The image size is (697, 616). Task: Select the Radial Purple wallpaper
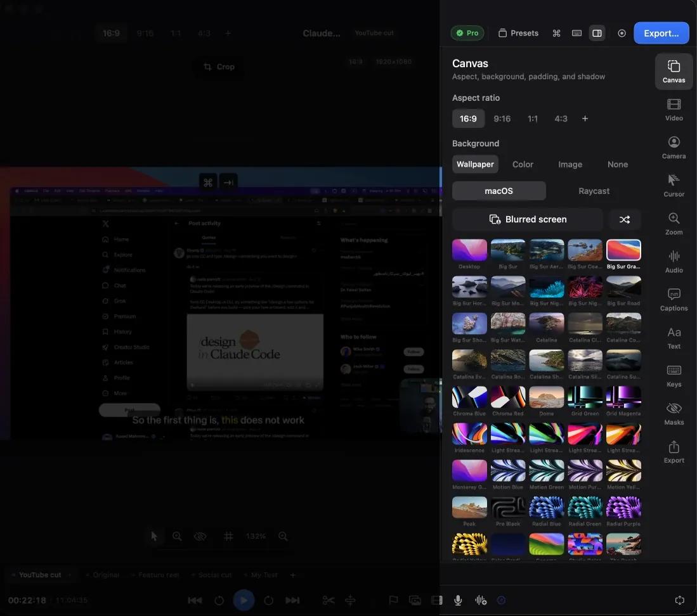pyautogui.click(x=623, y=508)
